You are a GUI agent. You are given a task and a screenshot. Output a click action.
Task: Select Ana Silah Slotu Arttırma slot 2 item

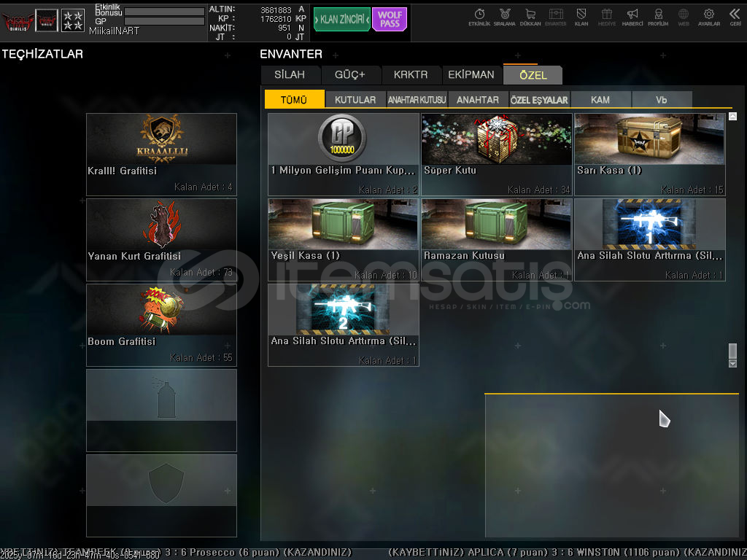point(343,324)
